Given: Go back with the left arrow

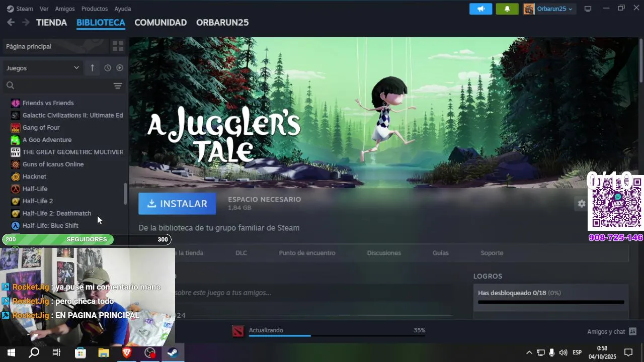Looking at the screenshot, I should point(11,22).
